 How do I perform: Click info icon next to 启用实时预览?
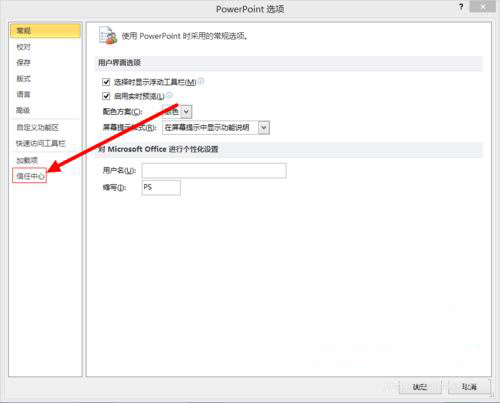pyautogui.click(x=169, y=95)
